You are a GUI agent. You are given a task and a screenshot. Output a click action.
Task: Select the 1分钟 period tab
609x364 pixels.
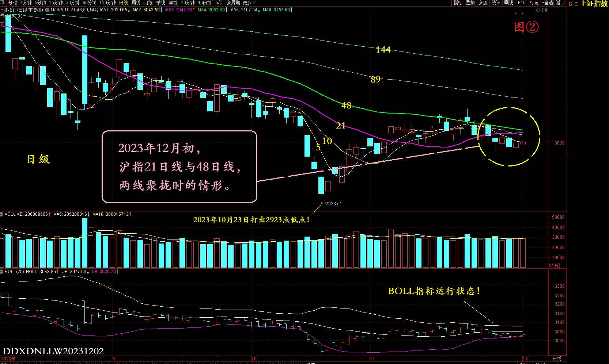pos(26,3)
